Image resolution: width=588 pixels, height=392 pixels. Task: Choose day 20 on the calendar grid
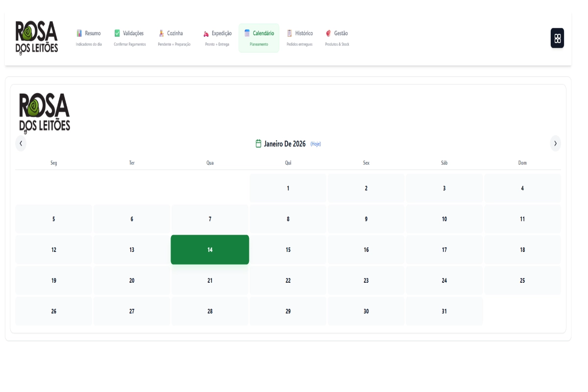[x=132, y=281]
